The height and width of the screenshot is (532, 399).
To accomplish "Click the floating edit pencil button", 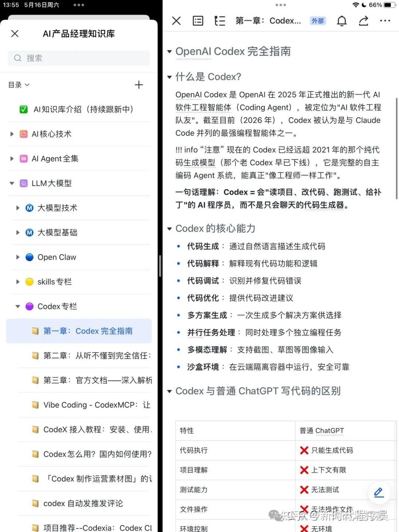I will tap(379, 492).
